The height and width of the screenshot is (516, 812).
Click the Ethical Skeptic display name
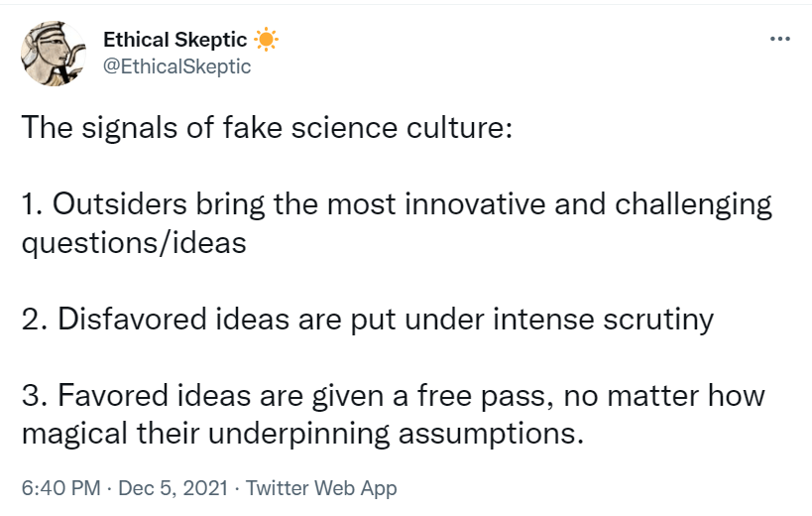click(x=175, y=40)
